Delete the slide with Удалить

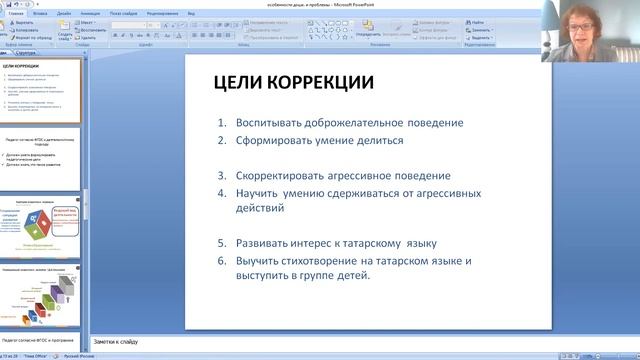point(85,37)
